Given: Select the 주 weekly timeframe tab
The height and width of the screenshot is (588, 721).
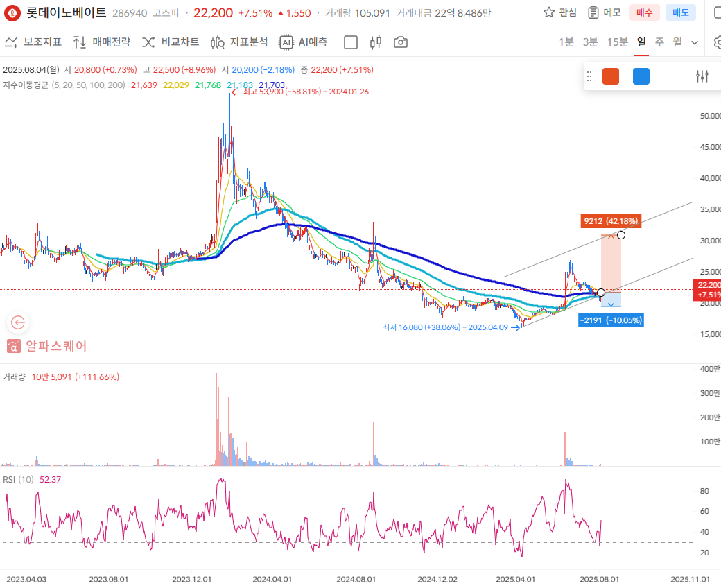Looking at the screenshot, I should [x=659, y=42].
